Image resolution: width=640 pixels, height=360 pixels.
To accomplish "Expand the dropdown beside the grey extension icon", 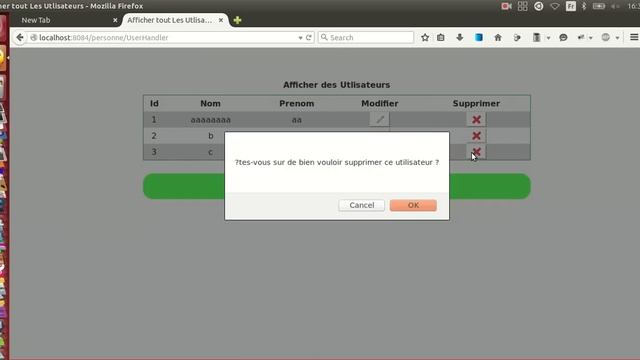I will tap(548, 38).
